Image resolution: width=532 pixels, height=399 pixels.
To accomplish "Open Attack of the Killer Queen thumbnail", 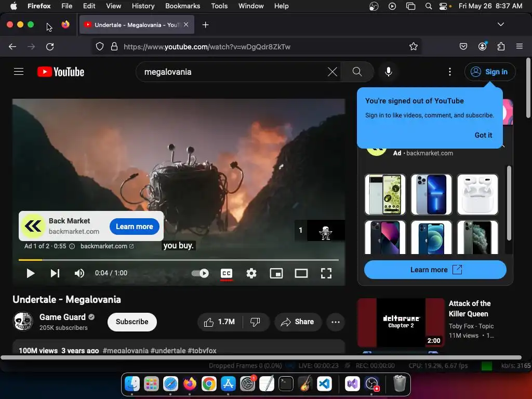I will tap(401, 323).
